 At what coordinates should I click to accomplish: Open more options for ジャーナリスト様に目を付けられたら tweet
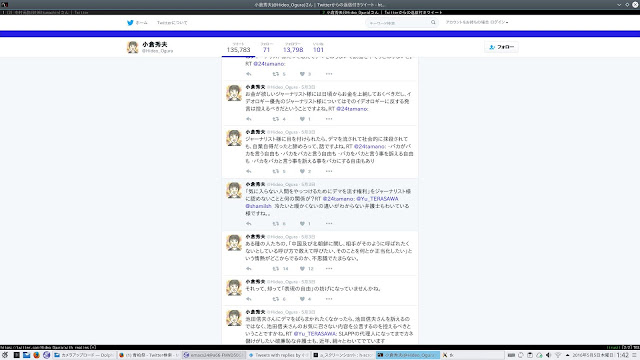(x=329, y=171)
